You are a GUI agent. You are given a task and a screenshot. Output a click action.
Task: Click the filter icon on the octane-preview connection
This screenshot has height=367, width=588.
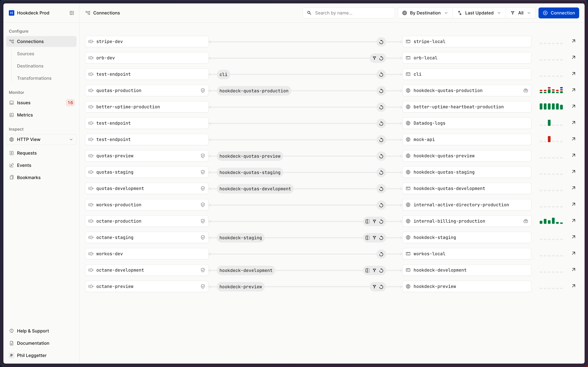pos(374,287)
